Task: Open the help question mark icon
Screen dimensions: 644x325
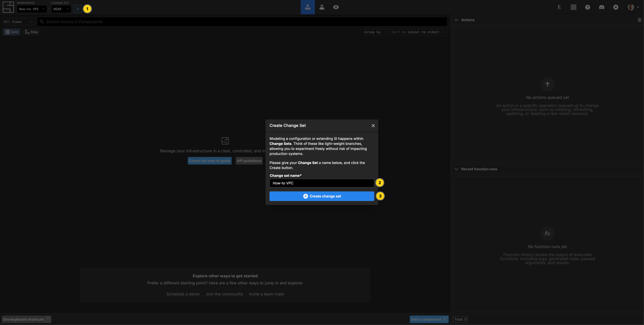Action: 587,7
